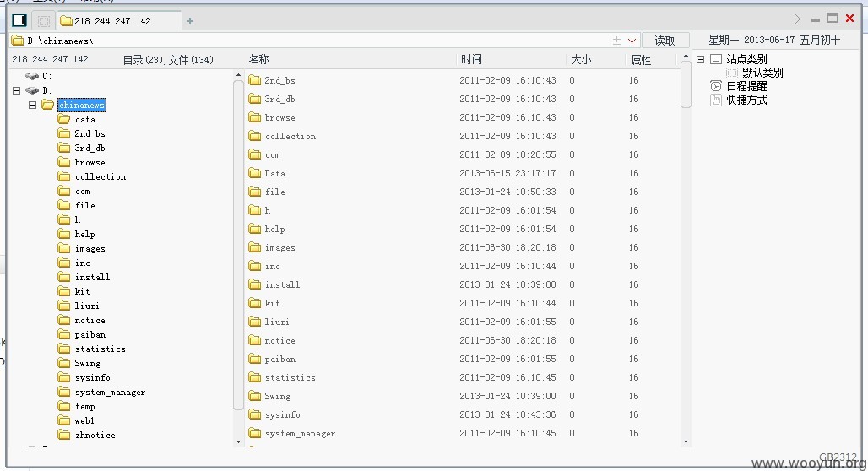Click the 3rd_db folder icon in the file list

click(255, 99)
